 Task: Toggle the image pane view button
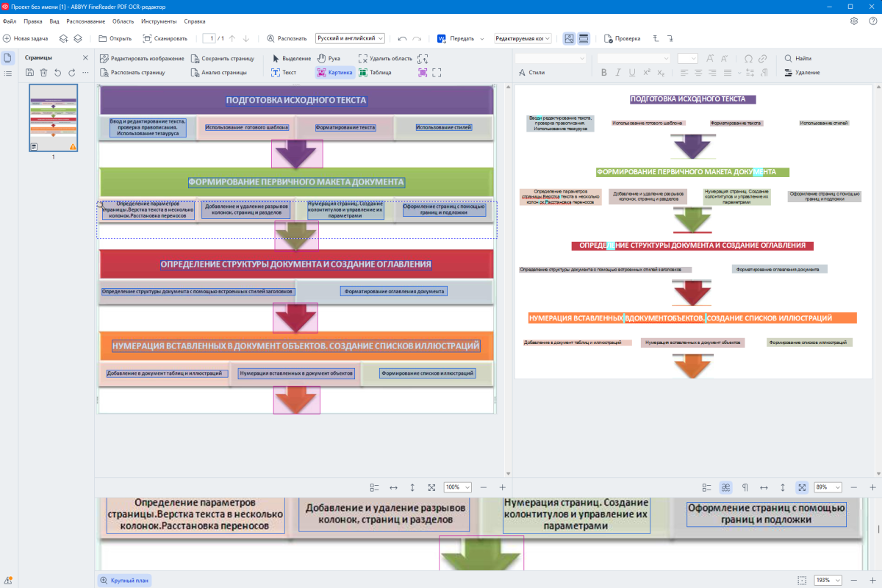click(570, 38)
